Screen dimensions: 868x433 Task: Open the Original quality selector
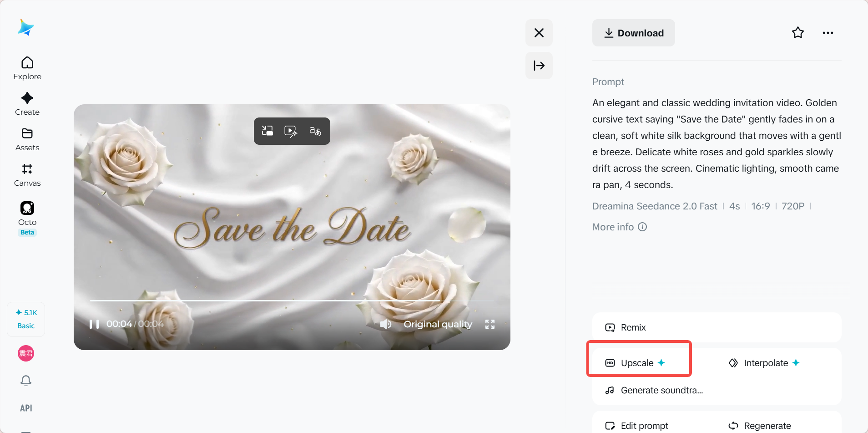click(x=438, y=324)
